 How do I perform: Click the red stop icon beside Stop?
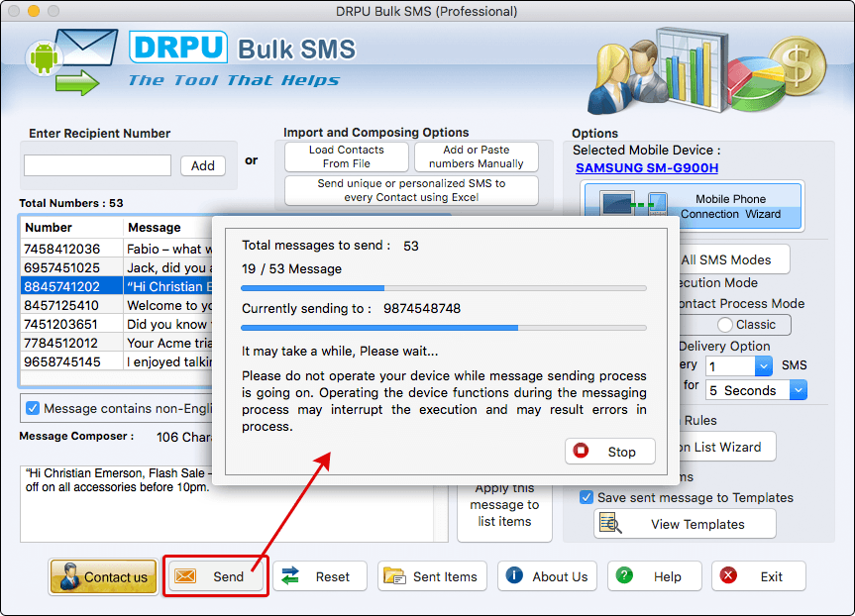[x=581, y=451]
